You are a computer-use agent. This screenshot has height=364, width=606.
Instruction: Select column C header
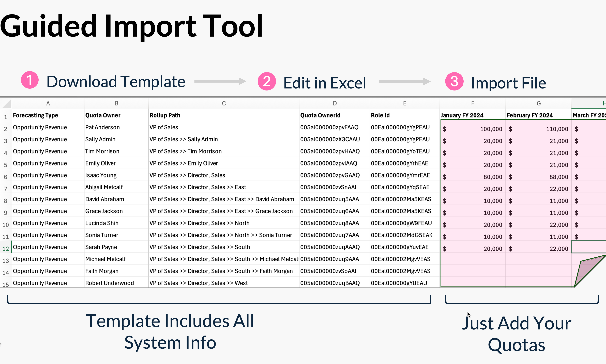(224, 103)
